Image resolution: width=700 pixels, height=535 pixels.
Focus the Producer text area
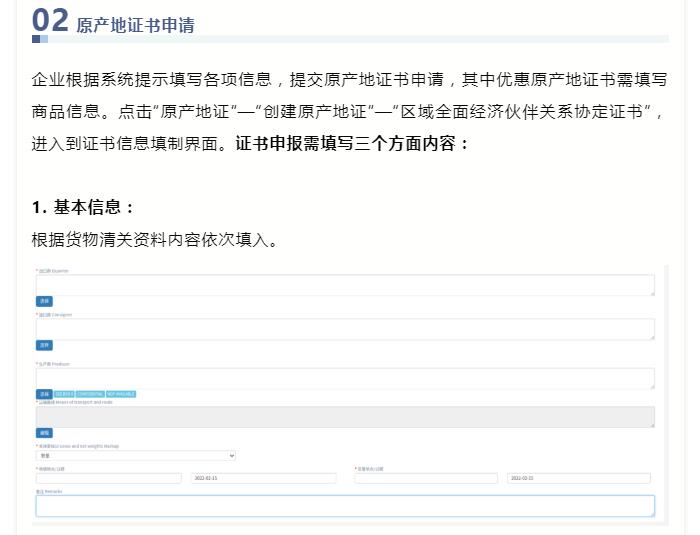(344, 378)
